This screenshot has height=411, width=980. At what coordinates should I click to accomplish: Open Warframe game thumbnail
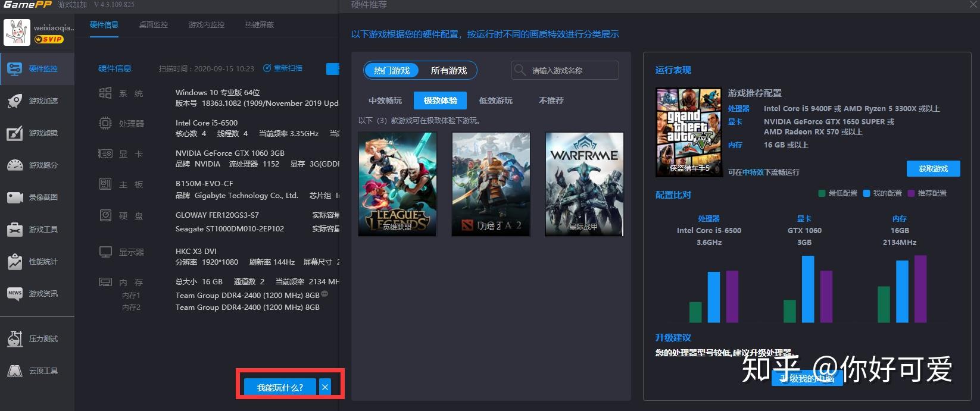[x=584, y=184]
